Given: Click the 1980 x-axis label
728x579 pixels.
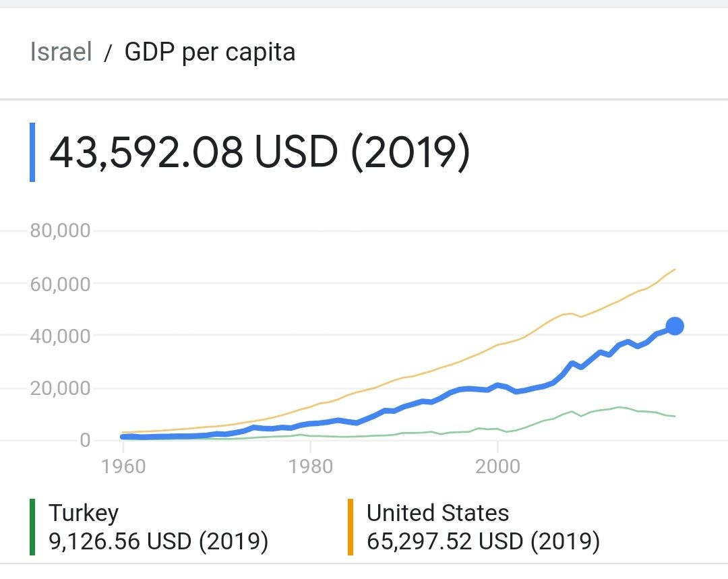Looking at the screenshot, I should 309,466.
